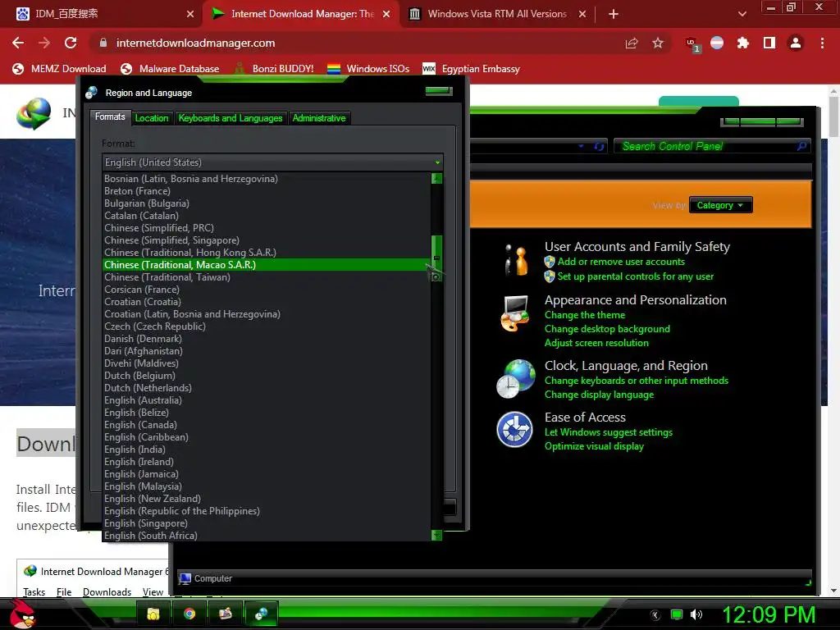
Task: Click Set up parental controls for any user
Action: click(x=636, y=276)
